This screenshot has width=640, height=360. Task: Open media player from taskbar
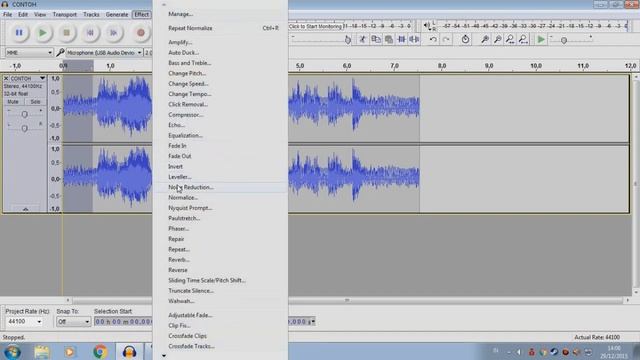(x=70, y=352)
